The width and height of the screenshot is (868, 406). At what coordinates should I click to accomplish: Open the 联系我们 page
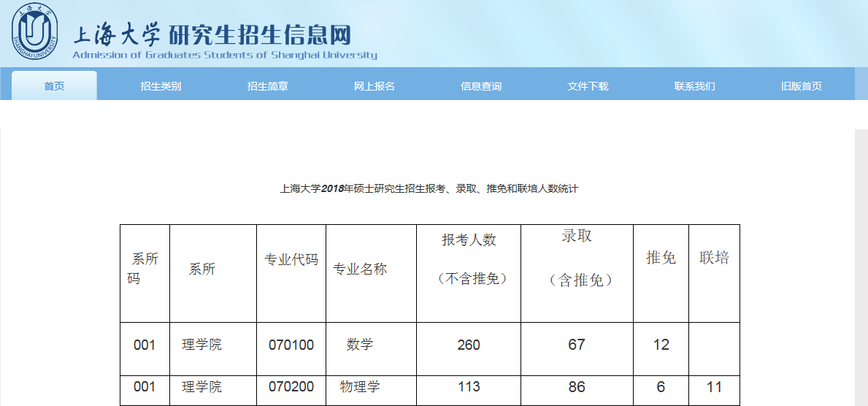695,86
